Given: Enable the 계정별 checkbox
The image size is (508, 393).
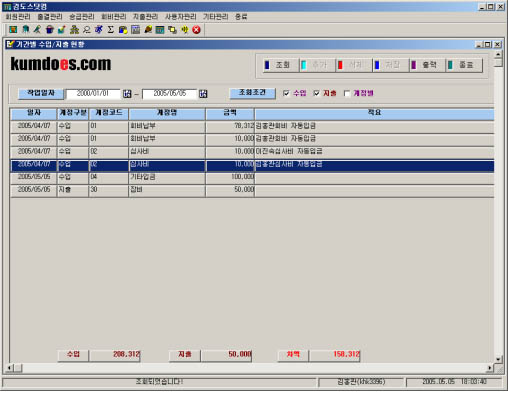Looking at the screenshot, I should point(347,93).
